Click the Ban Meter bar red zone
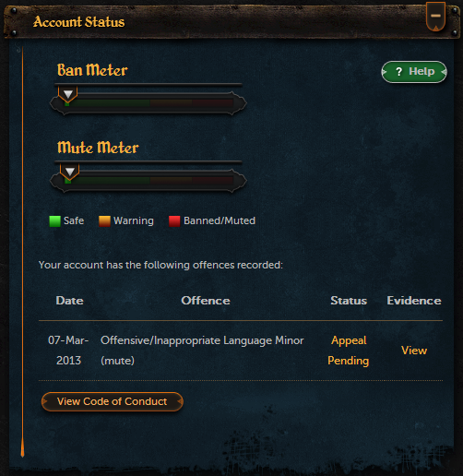 pyautogui.click(x=212, y=103)
